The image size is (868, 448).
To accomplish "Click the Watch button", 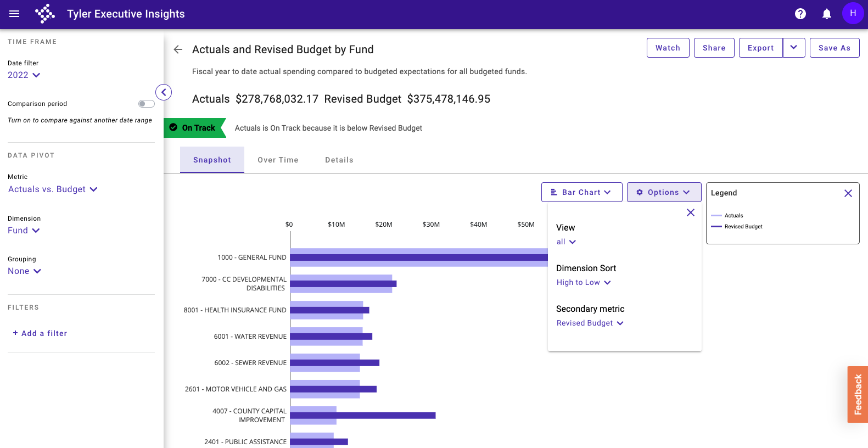I will tap(668, 48).
